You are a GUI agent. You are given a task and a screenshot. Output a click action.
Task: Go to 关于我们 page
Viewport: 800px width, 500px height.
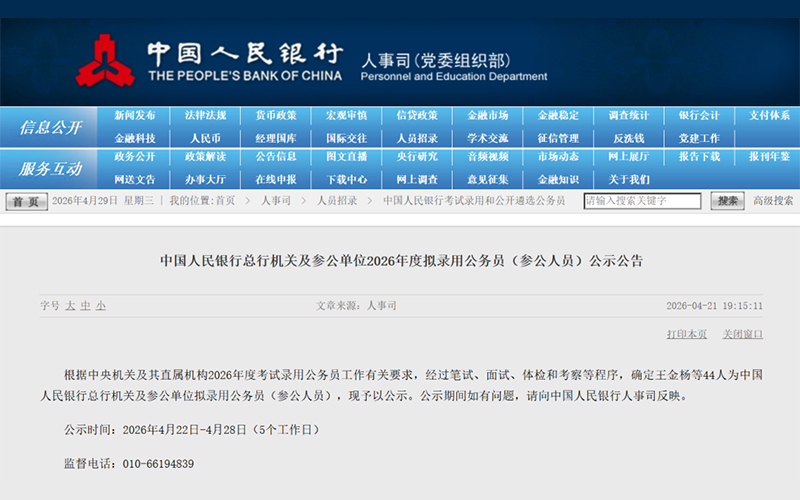tap(629, 180)
